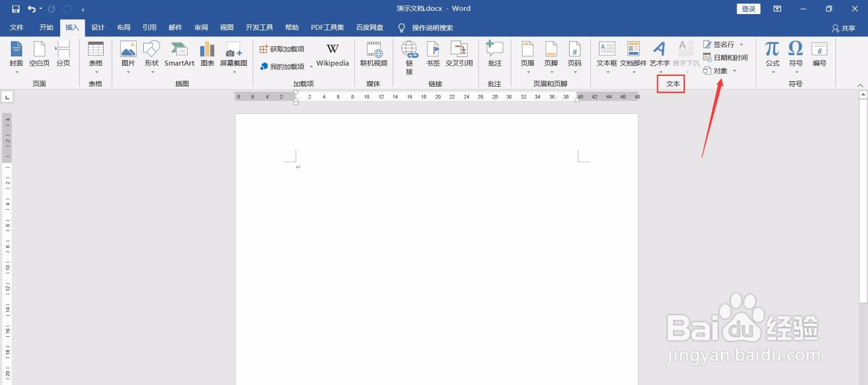Screen dimensions: 868x385
Task: Collapse the ribbon with the chevron
Action: click(860, 85)
